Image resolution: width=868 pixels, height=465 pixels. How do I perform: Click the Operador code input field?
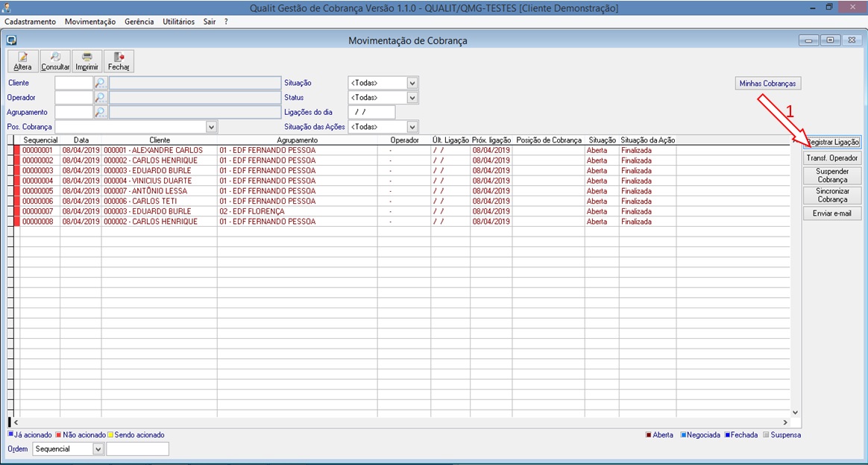74,98
